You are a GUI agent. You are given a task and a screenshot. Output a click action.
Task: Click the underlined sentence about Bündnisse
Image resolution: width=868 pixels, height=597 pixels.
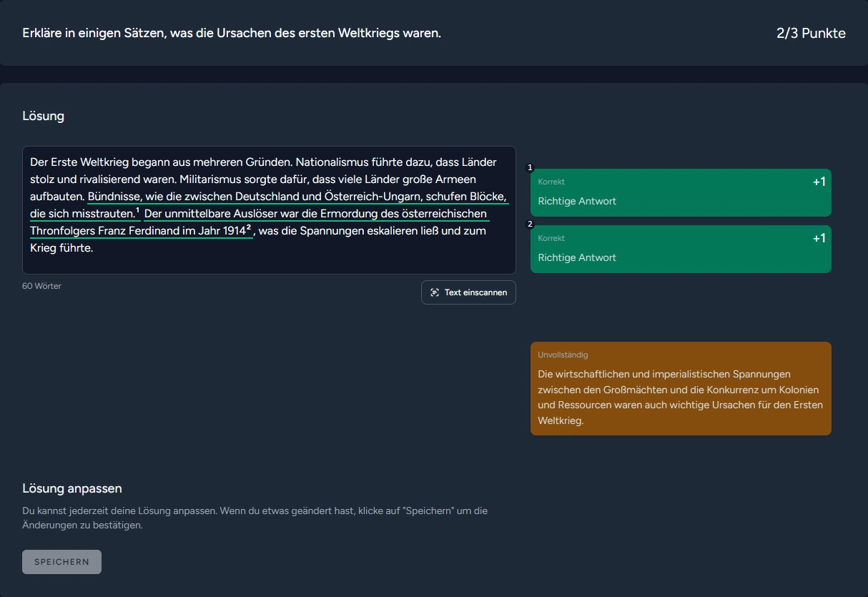(x=297, y=197)
